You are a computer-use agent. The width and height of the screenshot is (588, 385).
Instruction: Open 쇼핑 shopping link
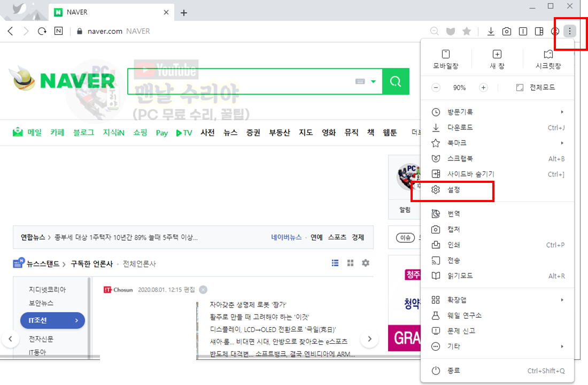click(x=140, y=133)
